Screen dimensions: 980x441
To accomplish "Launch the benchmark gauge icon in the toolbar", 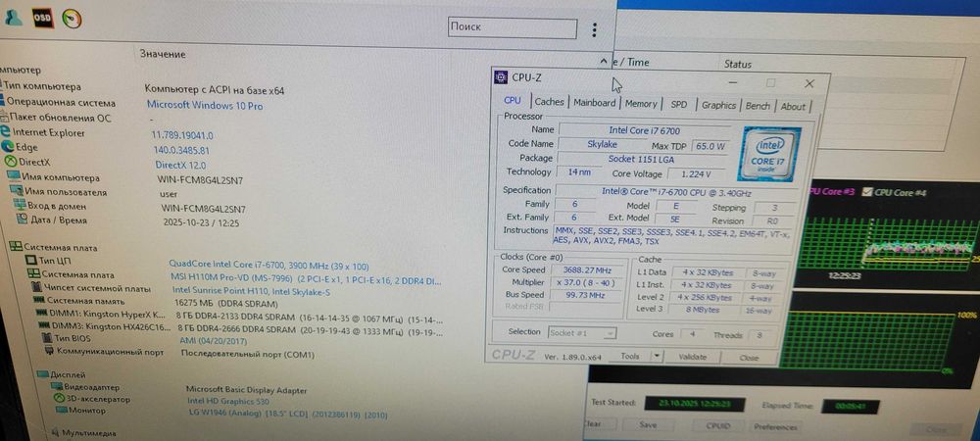I will pos(73,19).
